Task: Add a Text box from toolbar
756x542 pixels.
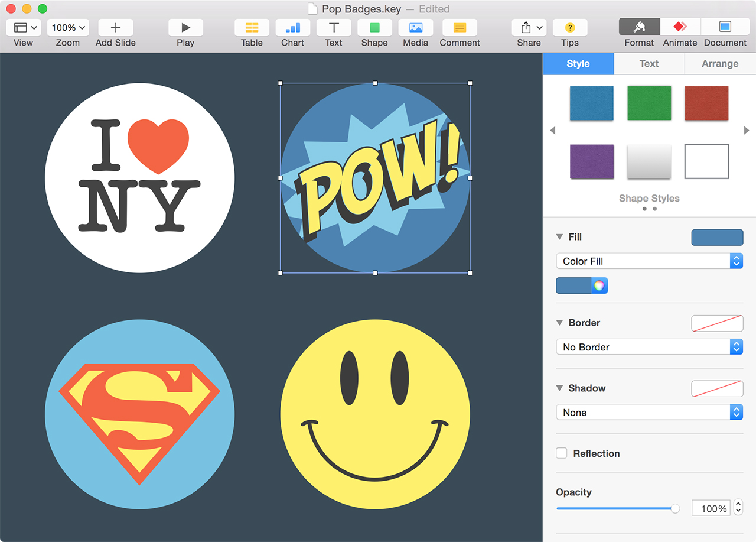Action: [334, 28]
